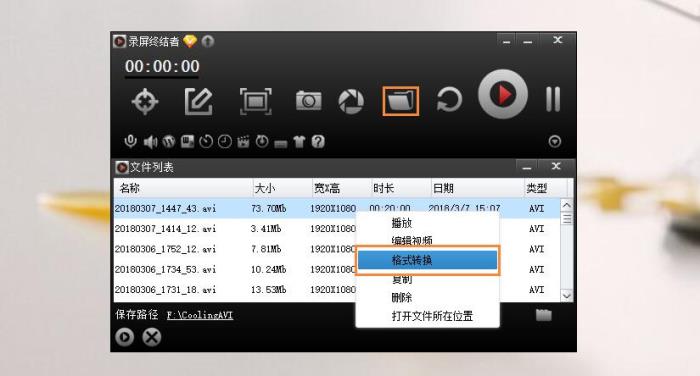Select file 20180306_1731_18.avi
This screenshot has height=376, width=700.
(165, 289)
